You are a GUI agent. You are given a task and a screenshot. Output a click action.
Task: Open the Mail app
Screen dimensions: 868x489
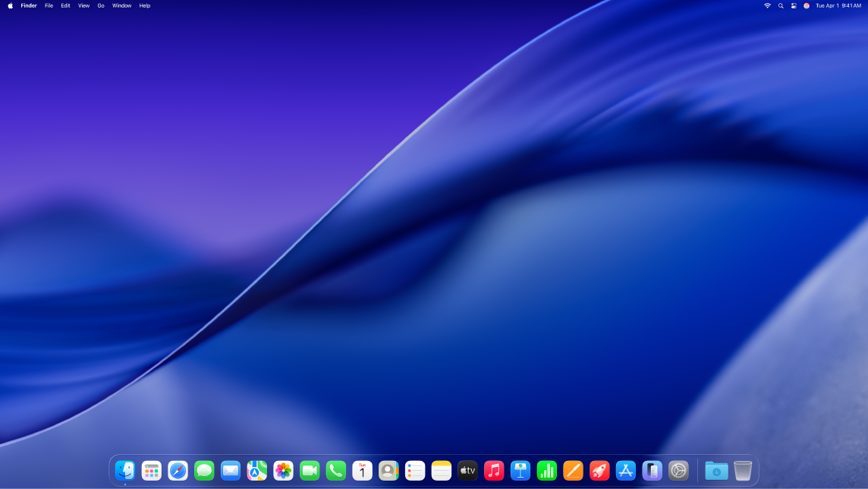[231, 471]
